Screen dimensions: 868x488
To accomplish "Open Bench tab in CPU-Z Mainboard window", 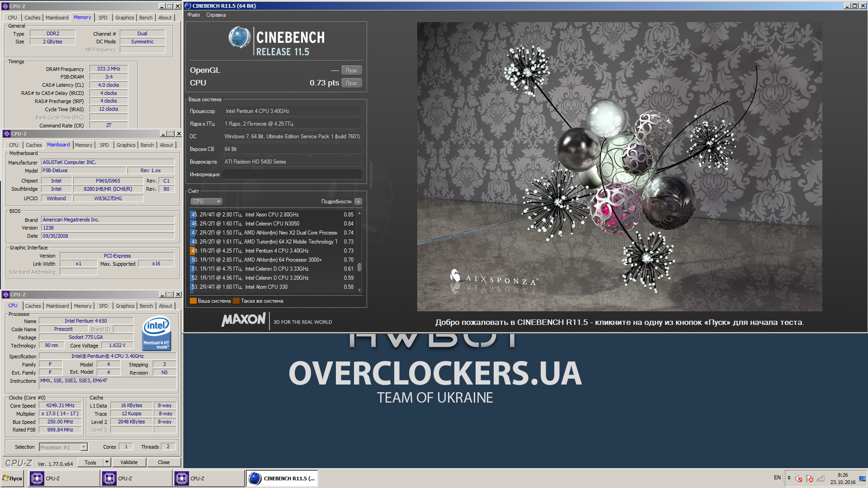I will [x=147, y=145].
